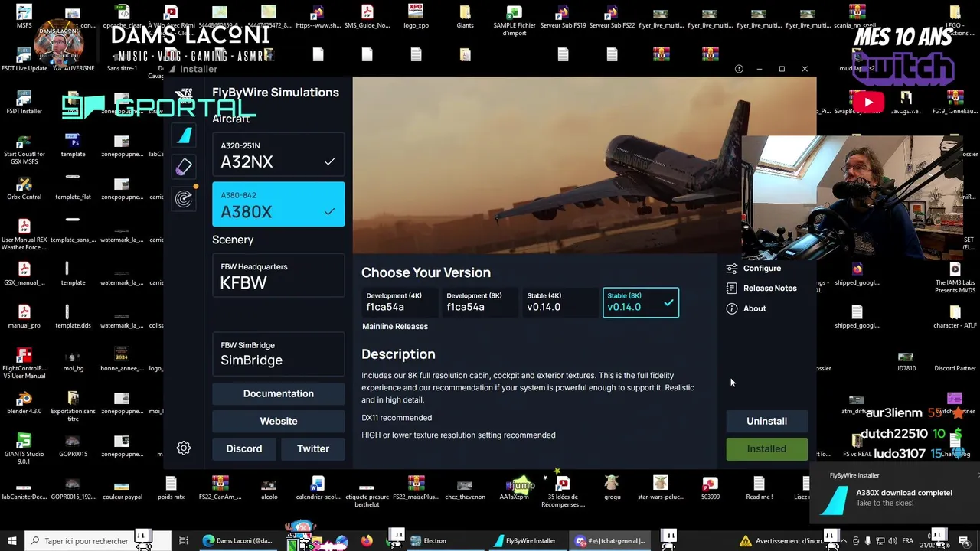Open the Discord link button

click(244, 448)
